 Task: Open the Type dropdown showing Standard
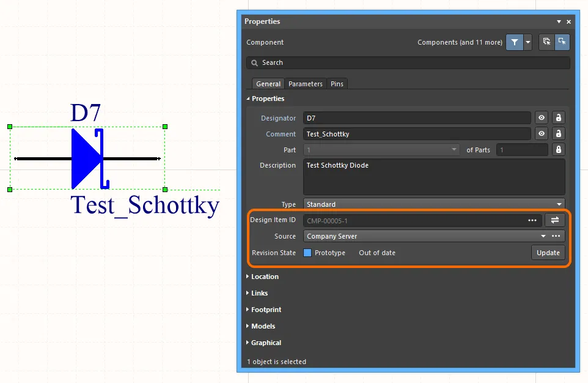(434, 204)
